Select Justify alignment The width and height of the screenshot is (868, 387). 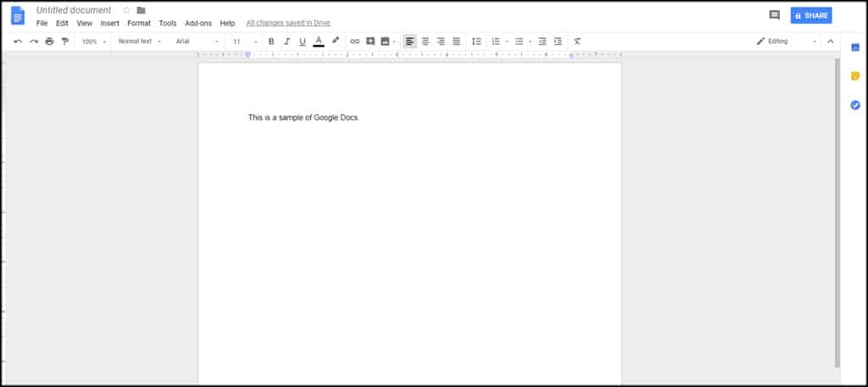click(456, 41)
